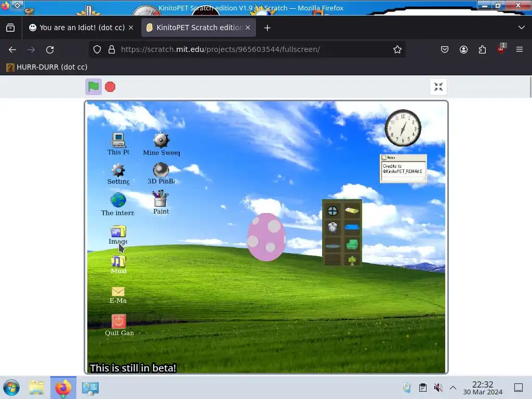Click the analog clock widget
The image size is (532, 399).
[x=403, y=128]
